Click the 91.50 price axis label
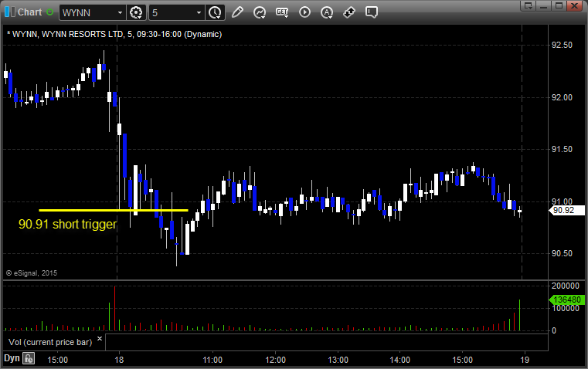This screenshot has width=588, height=369. click(x=562, y=149)
